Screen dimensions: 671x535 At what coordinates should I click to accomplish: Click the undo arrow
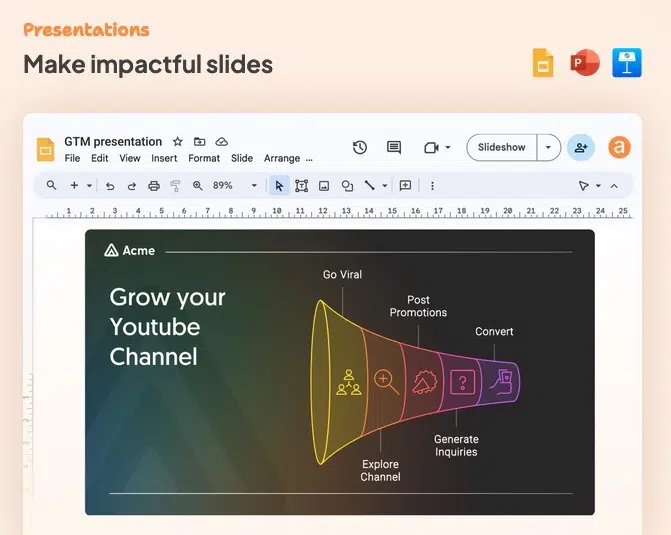tap(110, 185)
